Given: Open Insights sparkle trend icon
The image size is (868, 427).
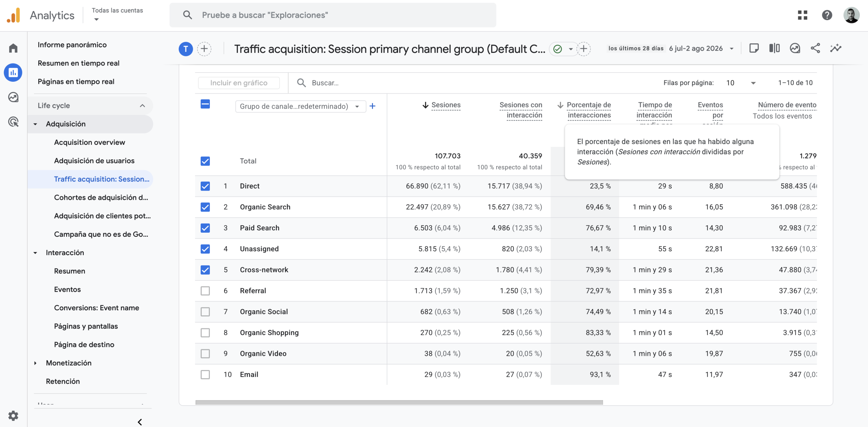Looking at the screenshot, I should pyautogui.click(x=836, y=48).
